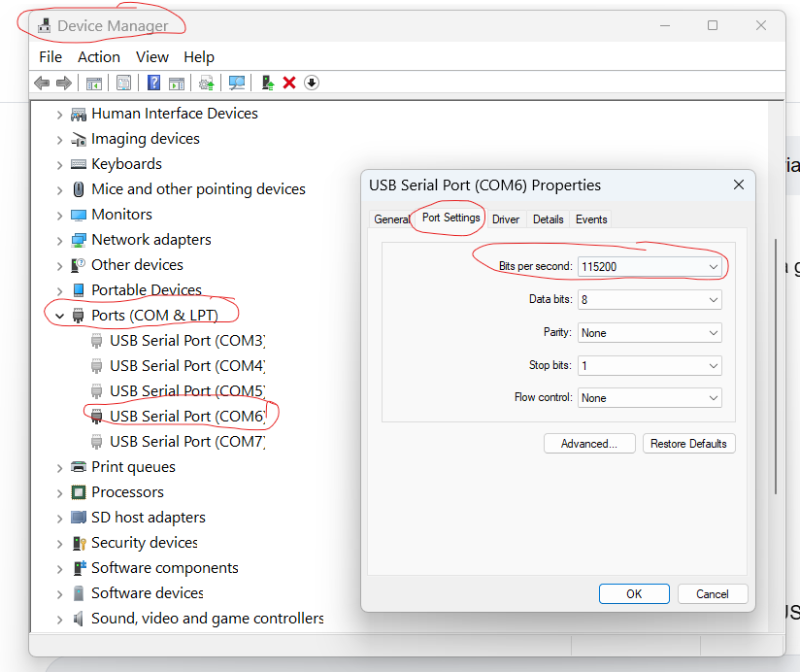Viewport: 800px width, 672px height.
Task: Click the Disable device down-arrow icon
Action: (x=311, y=83)
